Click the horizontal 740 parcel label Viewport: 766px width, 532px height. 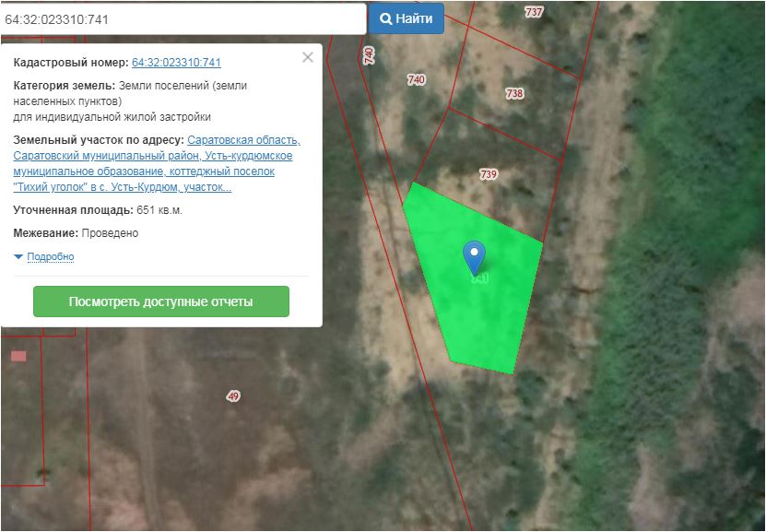416,80
